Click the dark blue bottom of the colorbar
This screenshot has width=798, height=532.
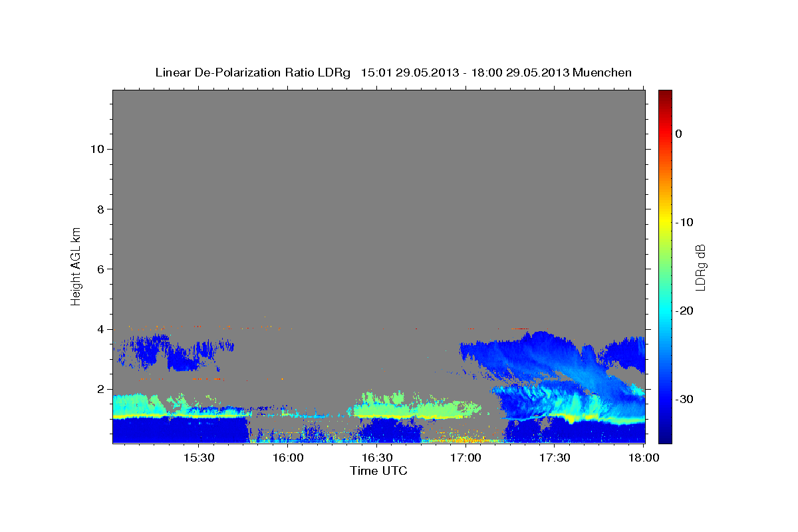pos(665,438)
